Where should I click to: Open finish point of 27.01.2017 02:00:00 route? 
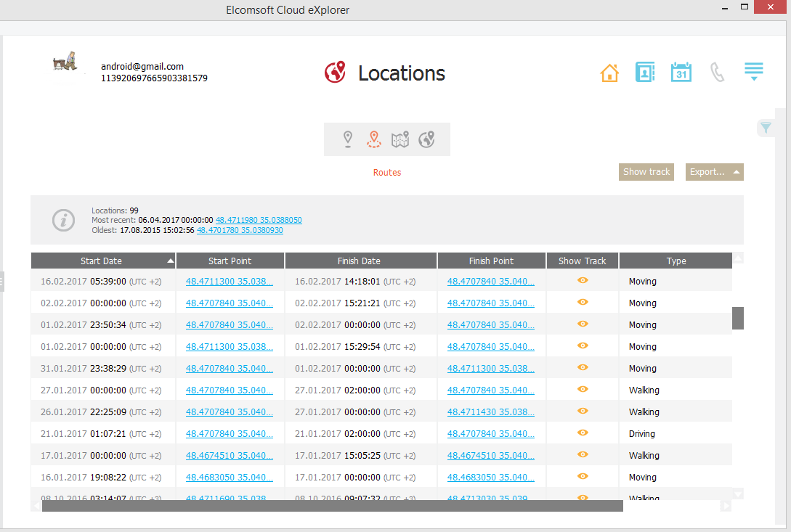pyautogui.click(x=491, y=390)
